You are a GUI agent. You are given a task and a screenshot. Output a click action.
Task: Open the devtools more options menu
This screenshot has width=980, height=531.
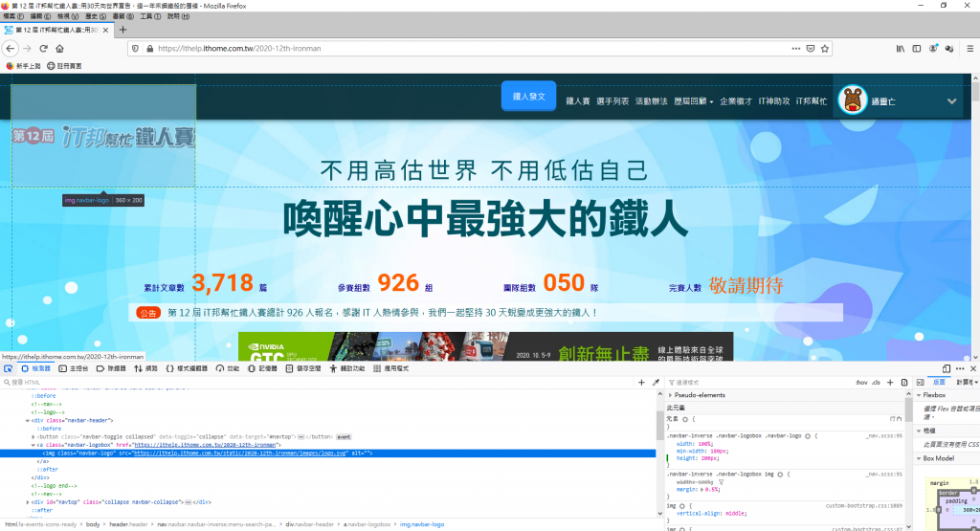point(960,368)
